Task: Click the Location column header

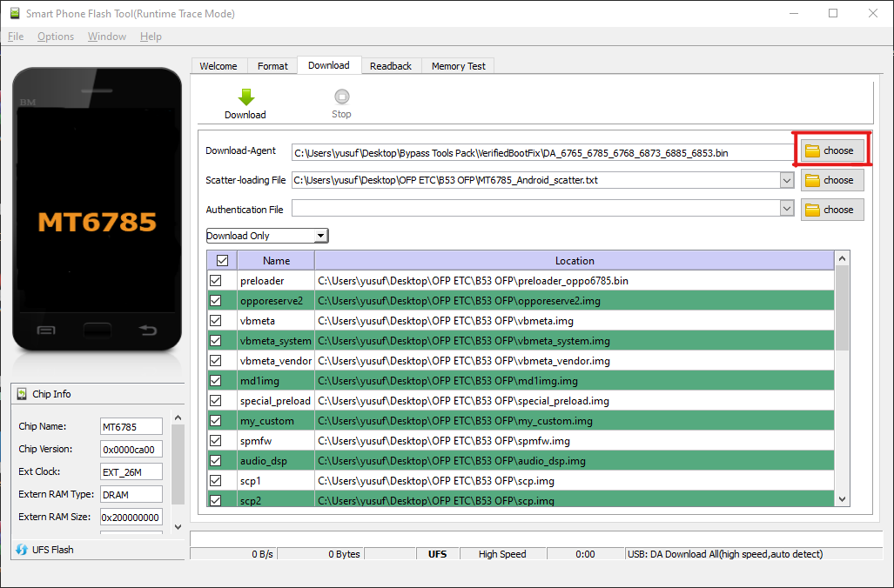Action: [575, 260]
